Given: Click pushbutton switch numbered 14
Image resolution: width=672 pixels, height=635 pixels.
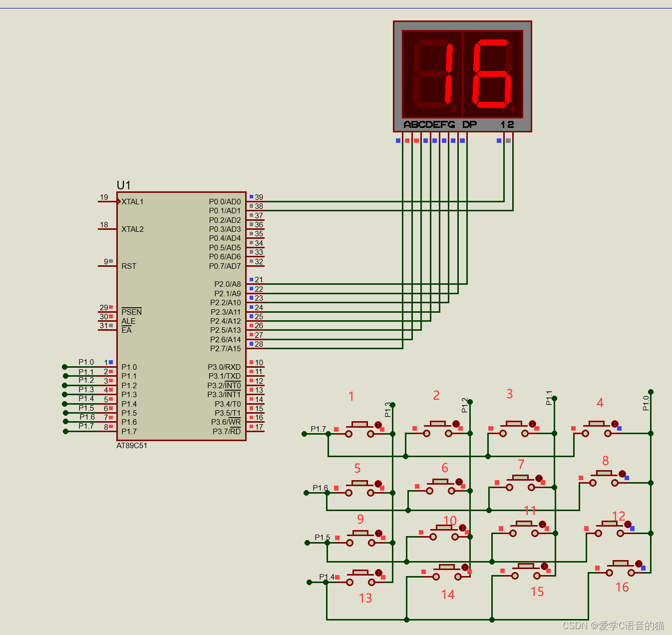Looking at the screenshot, I should [x=447, y=572].
